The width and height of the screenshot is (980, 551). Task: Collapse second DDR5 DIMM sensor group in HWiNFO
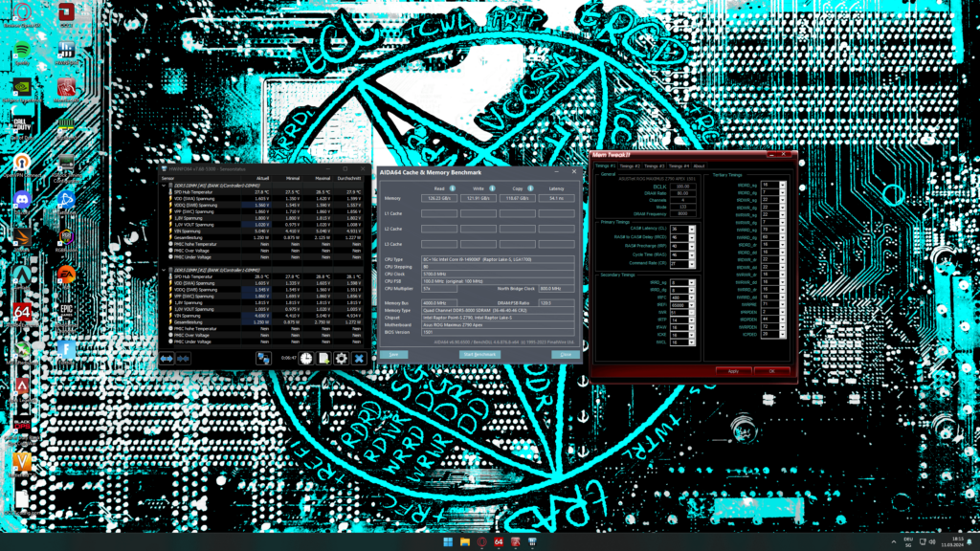(165, 270)
